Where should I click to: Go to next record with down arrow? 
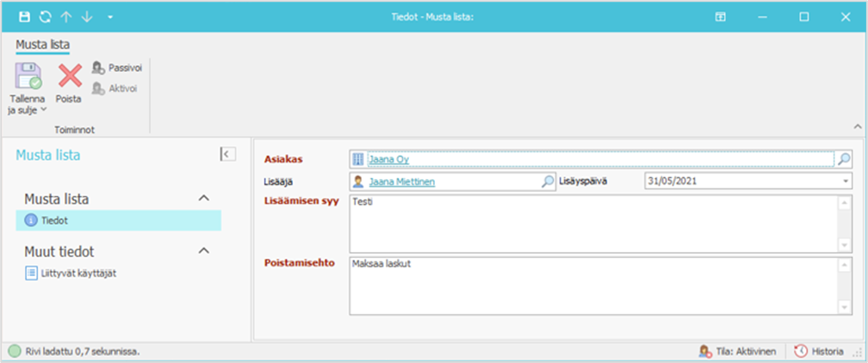click(x=86, y=16)
